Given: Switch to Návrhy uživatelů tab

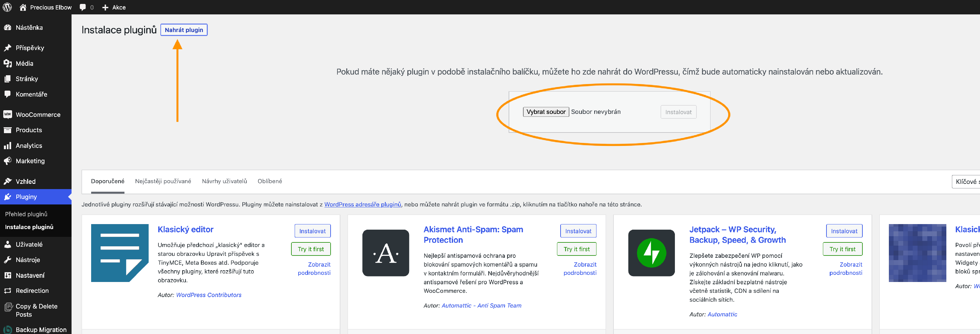Looking at the screenshot, I should point(224,181).
